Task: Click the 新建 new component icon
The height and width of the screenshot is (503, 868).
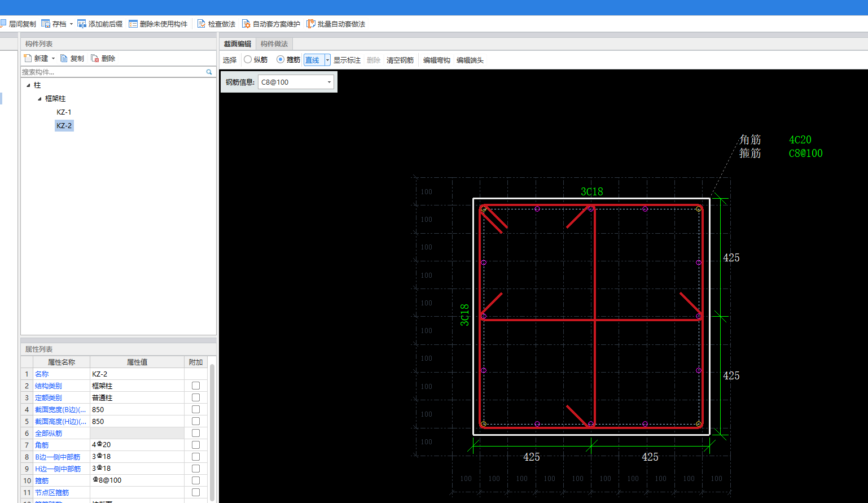Action: point(28,58)
